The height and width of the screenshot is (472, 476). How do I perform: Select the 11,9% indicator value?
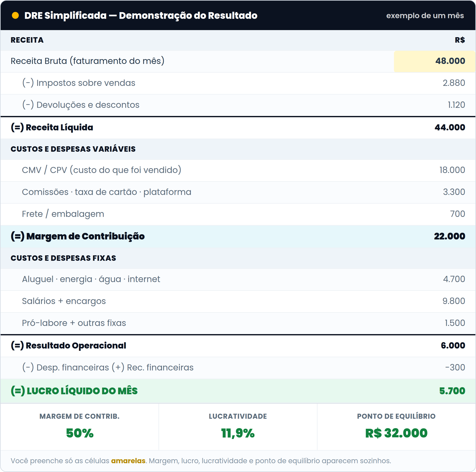pyautogui.click(x=238, y=433)
